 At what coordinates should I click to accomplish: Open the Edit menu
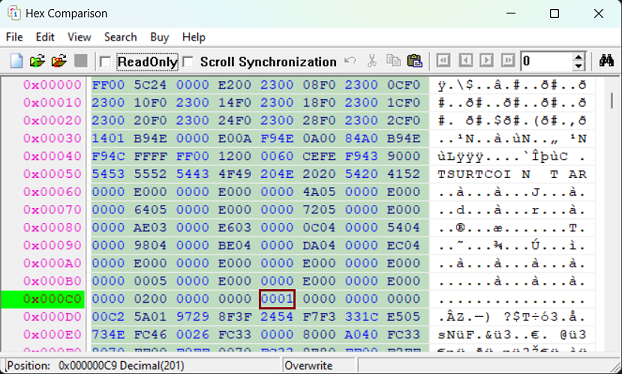point(45,37)
